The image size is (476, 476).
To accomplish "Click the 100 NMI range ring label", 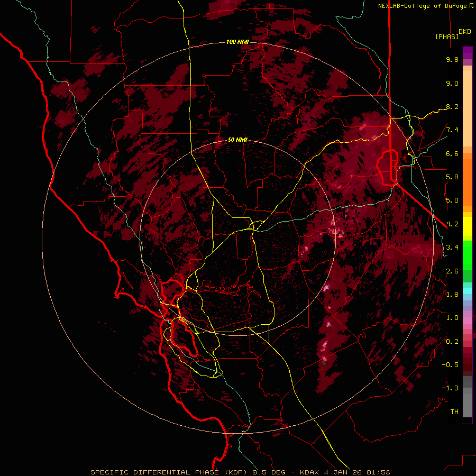I will (x=237, y=42).
